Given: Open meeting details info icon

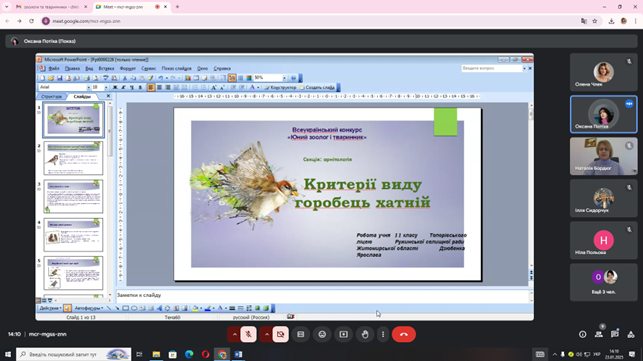Looking at the screenshot, I should [582, 334].
